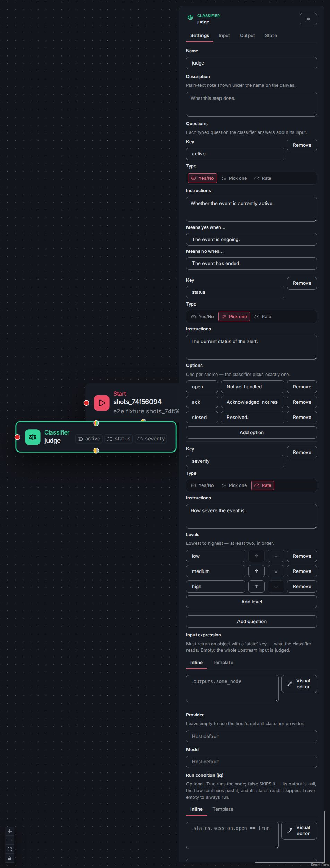Focus the Name field containing "judge"
Screen dimensions: 330x868
click(x=252, y=63)
